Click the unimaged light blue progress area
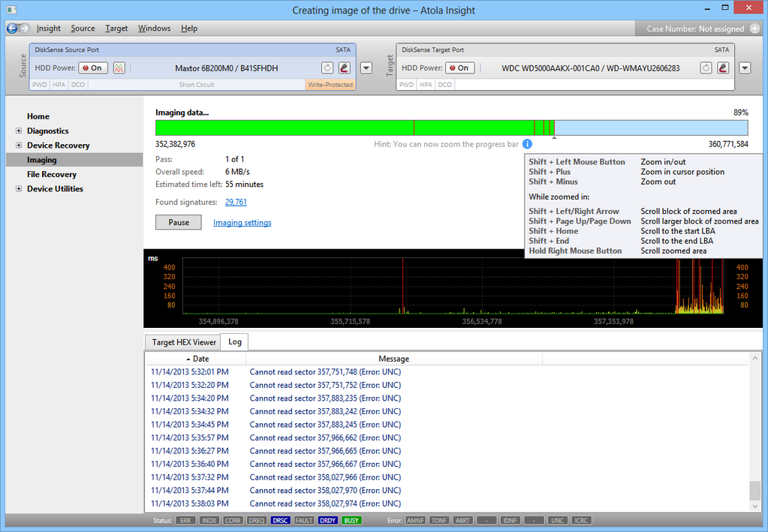The image size is (768, 532). click(x=651, y=128)
